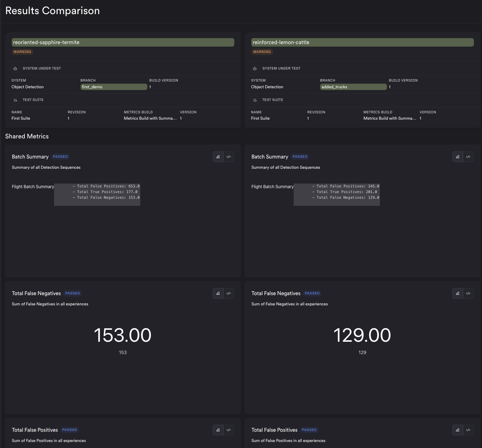Click PASSED badge on right Total False Positives
This screenshot has height=448, width=482.
pyautogui.click(x=309, y=430)
